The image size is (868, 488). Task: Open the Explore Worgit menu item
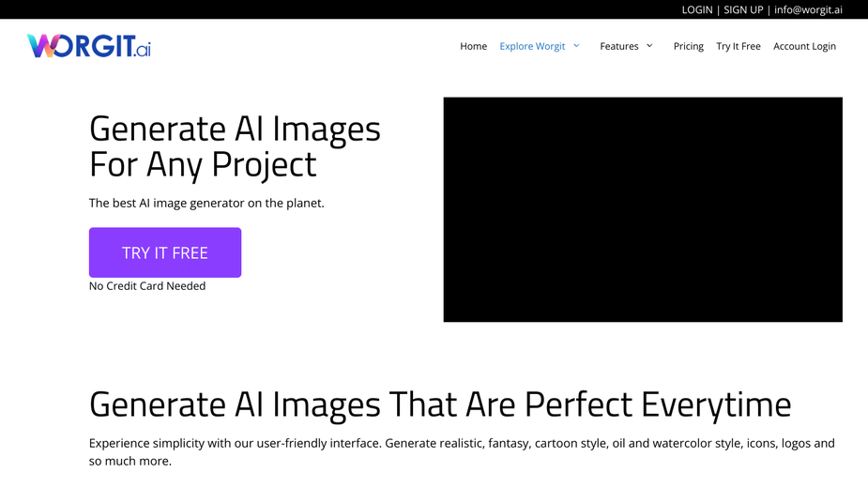tap(532, 46)
